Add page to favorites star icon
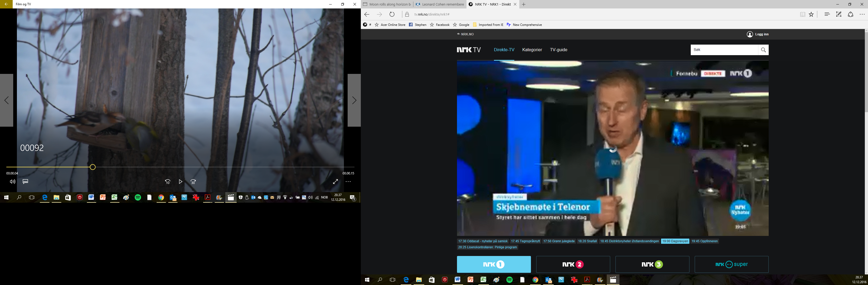The height and width of the screenshot is (285, 868). pyautogui.click(x=811, y=15)
